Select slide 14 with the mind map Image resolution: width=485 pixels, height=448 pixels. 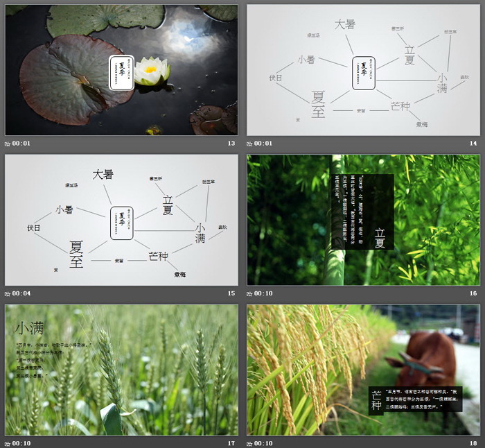363,70
